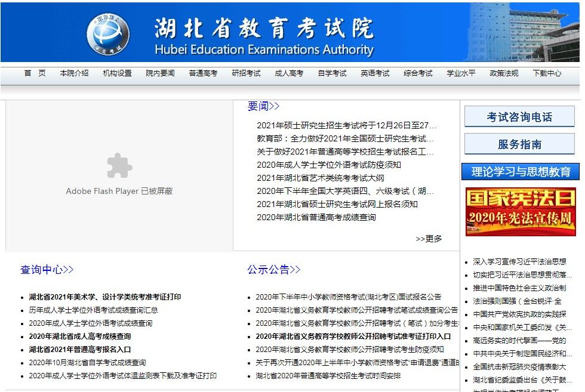Open 切实把习近平法治思想贯彻落 article

[522, 274]
